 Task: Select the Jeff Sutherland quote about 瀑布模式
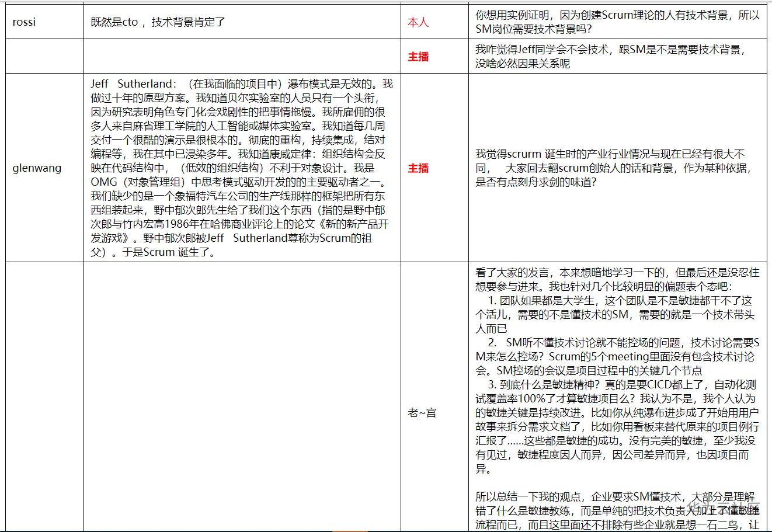point(242,168)
